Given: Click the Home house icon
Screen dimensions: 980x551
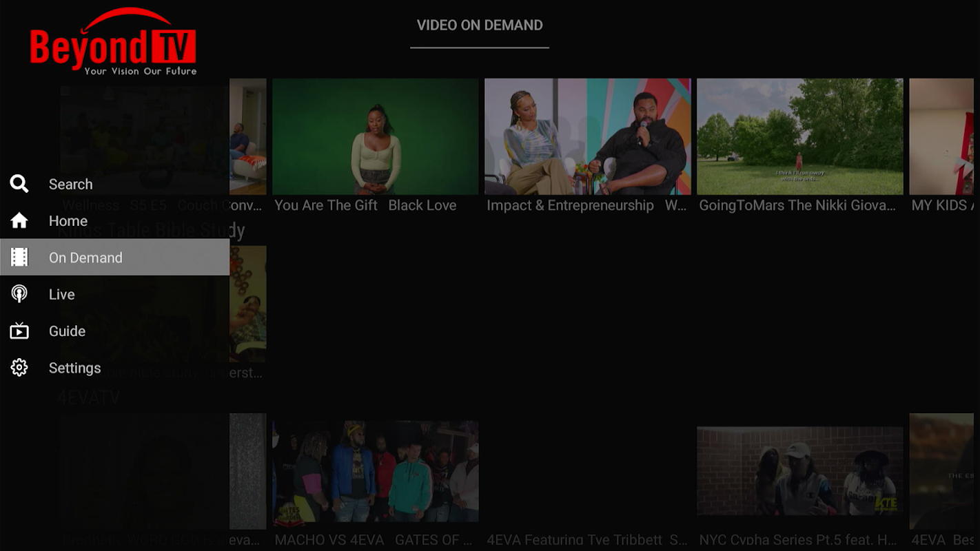Looking at the screenshot, I should coord(19,220).
